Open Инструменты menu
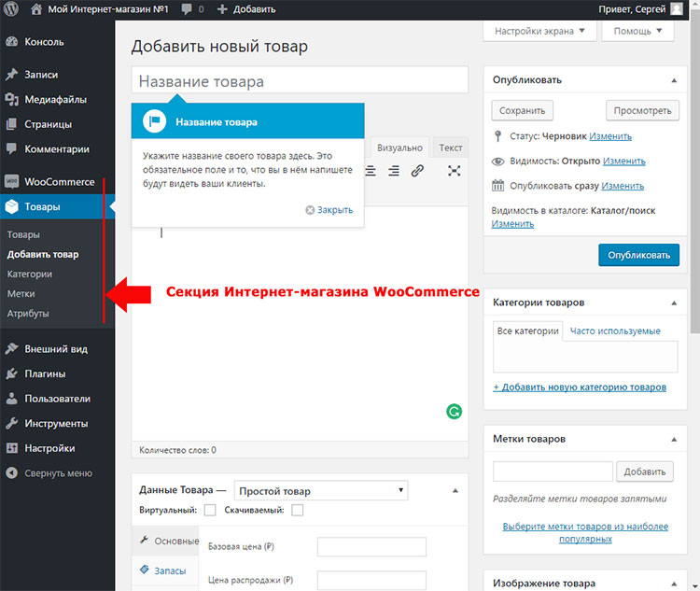The image size is (700, 591). pos(57,424)
